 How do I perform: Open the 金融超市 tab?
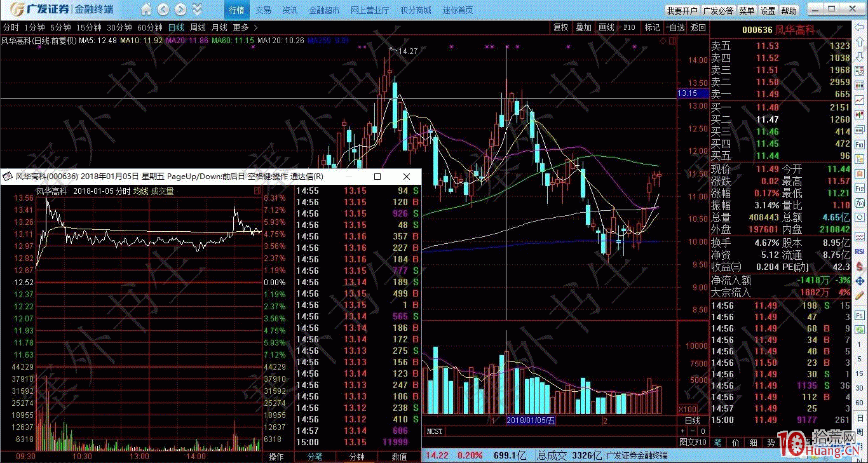click(x=324, y=10)
